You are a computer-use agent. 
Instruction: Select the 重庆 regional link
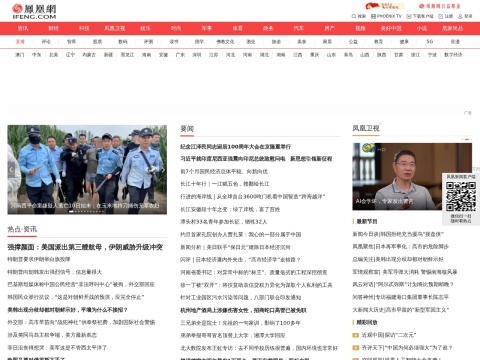tap(314, 55)
